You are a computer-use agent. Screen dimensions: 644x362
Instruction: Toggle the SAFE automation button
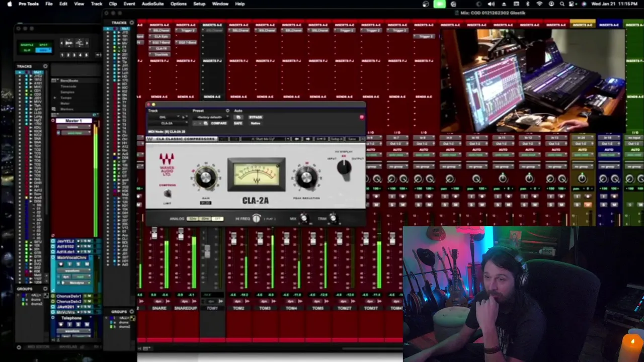(238, 123)
